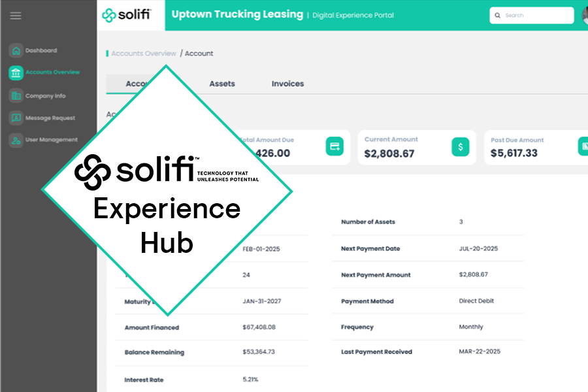Click the Dashboard home icon
The height and width of the screenshot is (392, 588).
click(x=16, y=51)
